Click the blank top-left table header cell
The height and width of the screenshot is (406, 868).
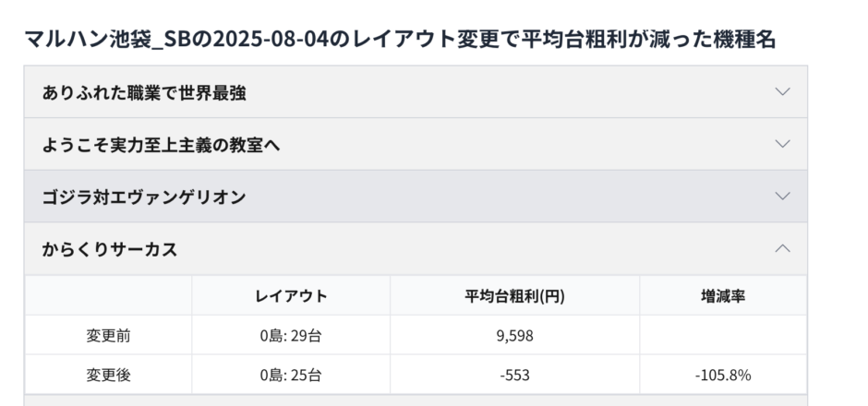(x=108, y=296)
